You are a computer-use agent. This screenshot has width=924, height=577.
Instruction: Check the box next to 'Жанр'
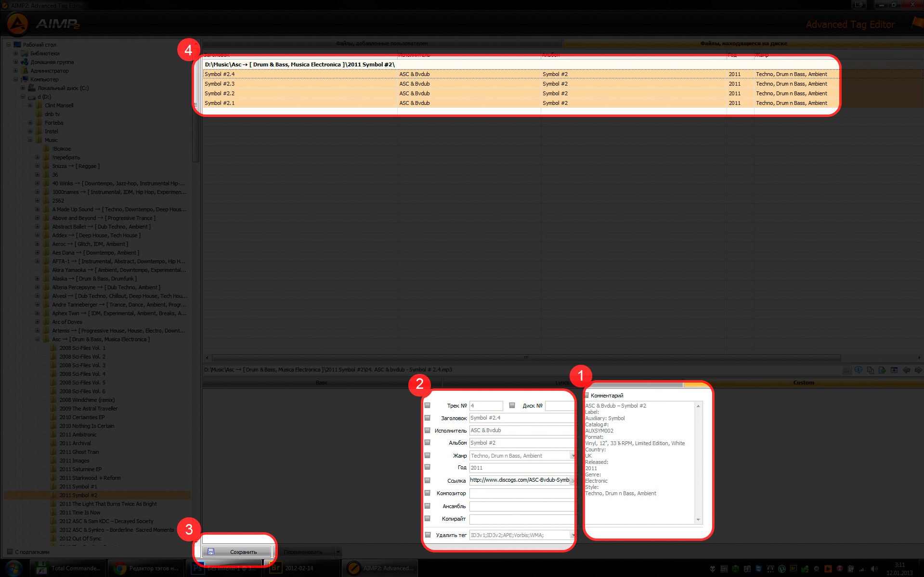tap(427, 455)
